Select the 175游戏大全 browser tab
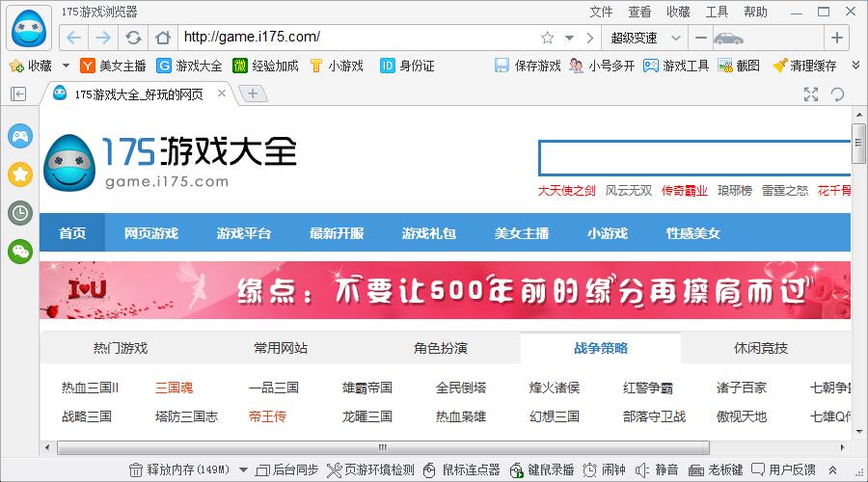This screenshot has width=868, height=482. pyautogui.click(x=138, y=94)
